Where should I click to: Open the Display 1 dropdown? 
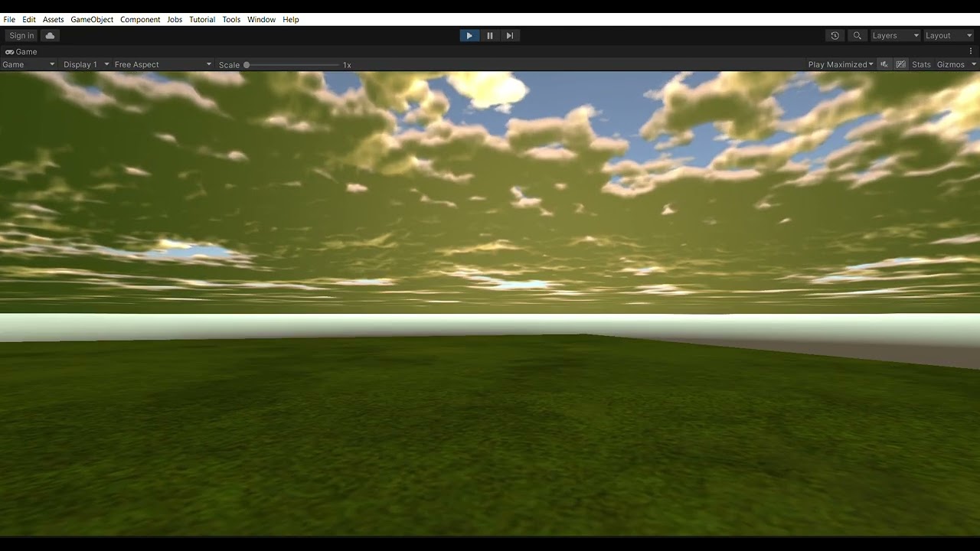(86, 64)
